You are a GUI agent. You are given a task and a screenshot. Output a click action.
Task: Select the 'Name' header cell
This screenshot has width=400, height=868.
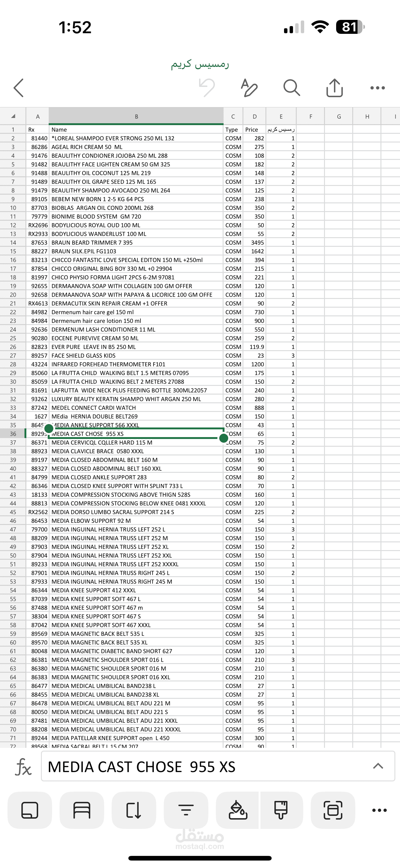click(136, 129)
